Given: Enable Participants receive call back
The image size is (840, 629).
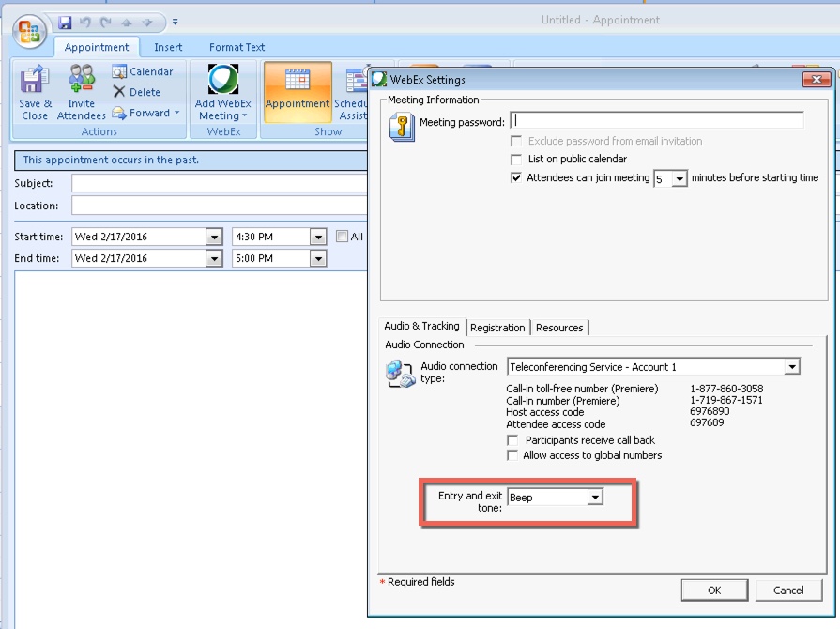Looking at the screenshot, I should [512, 440].
